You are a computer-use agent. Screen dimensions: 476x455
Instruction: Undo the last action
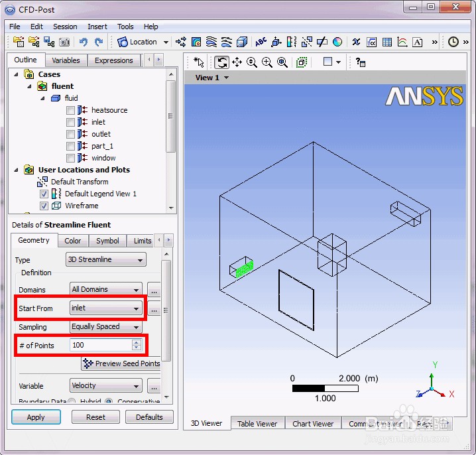point(83,42)
